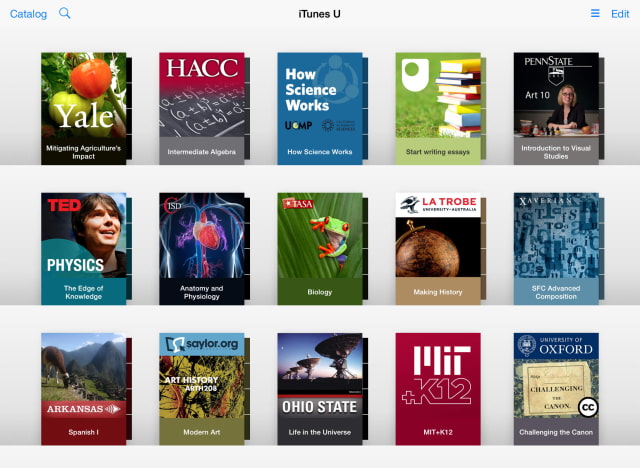Open Ohio State Life in the Universe
The width and height of the screenshot is (640, 468).
pos(320,389)
